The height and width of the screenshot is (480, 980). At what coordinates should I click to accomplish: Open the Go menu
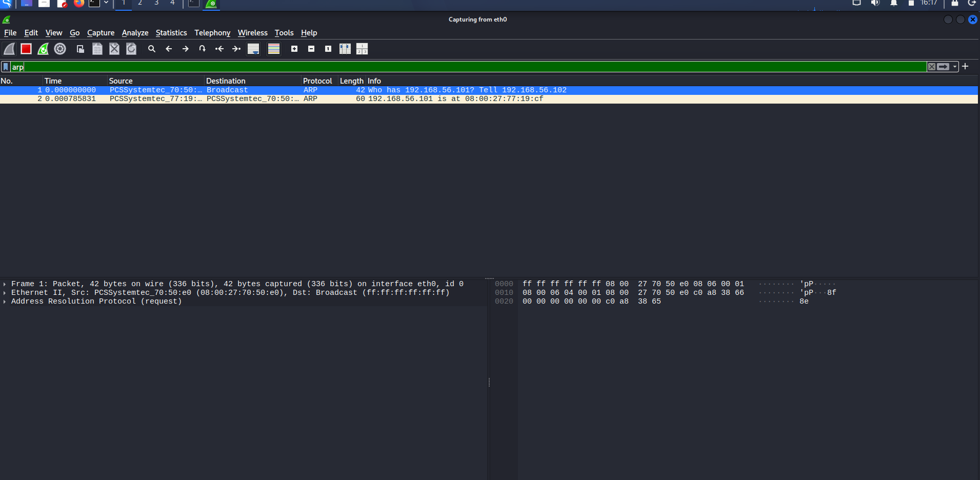tap(75, 33)
